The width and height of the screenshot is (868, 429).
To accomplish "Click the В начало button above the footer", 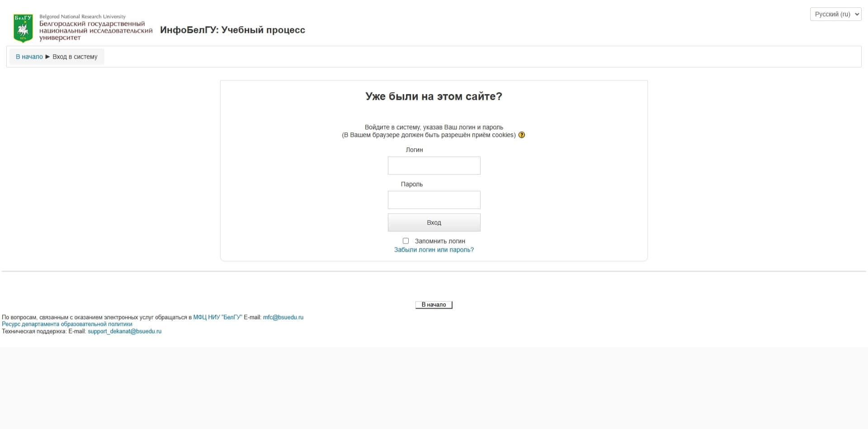I will [434, 305].
